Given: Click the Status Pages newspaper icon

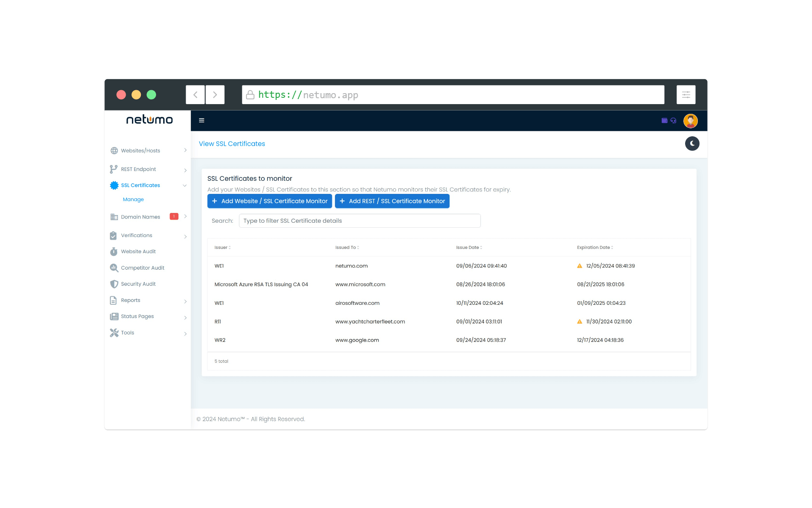Looking at the screenshot, I should (114, 317).
